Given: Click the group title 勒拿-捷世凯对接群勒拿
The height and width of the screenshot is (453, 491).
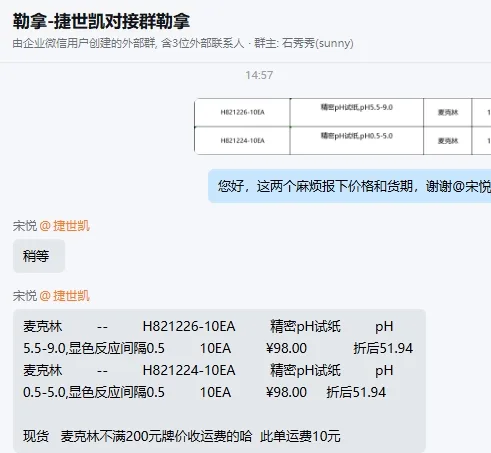Looking at the screenshot, I should click(x=101, y=21).
